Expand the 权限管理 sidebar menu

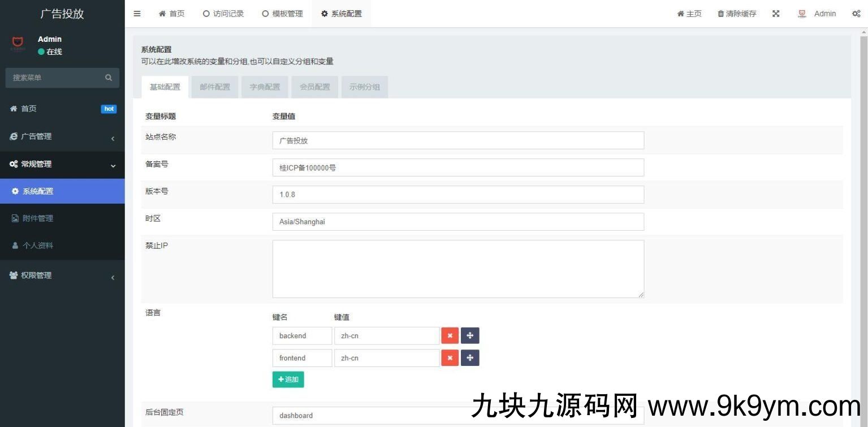tap(62, 275)
